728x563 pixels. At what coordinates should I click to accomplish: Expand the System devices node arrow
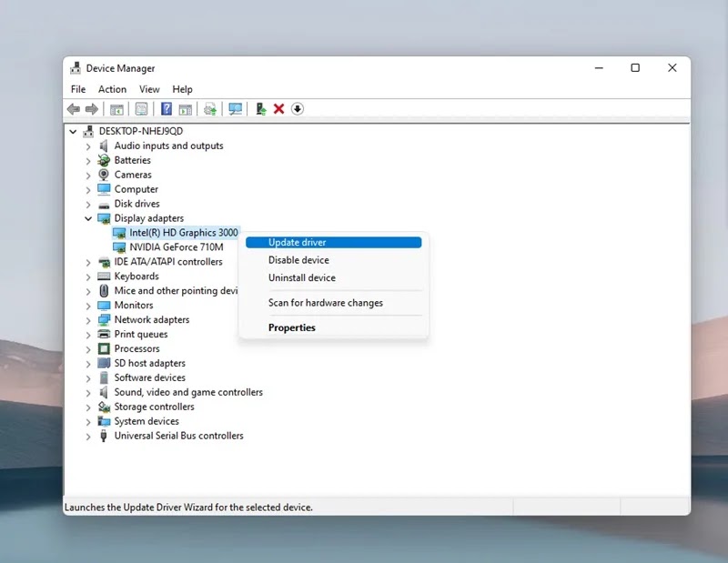tap(88, 421)
